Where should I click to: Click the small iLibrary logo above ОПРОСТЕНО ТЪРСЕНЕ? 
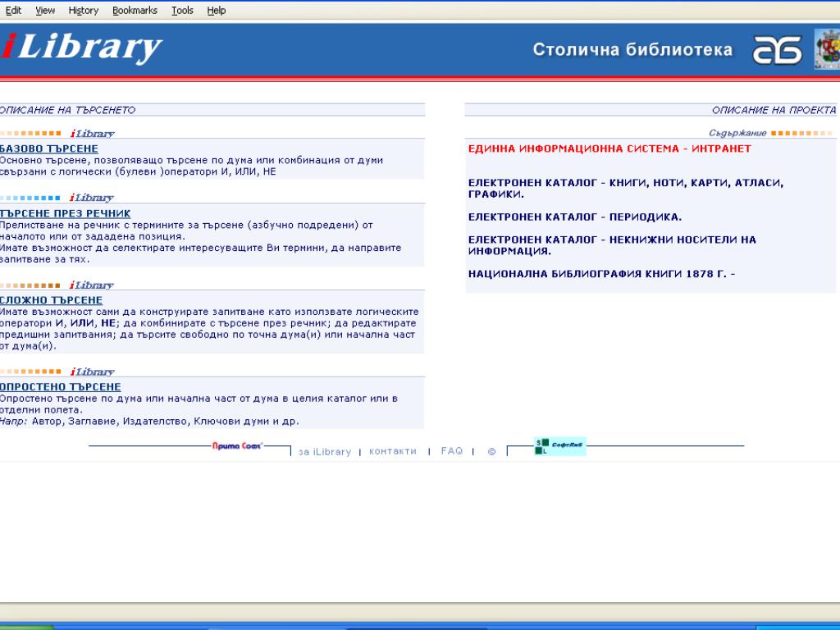tap(92, 372)
